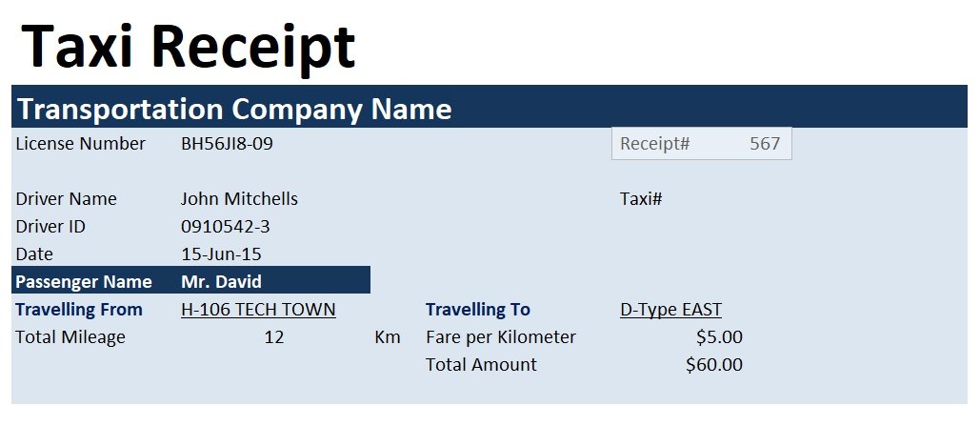Click the Driver ID value 0910542-3
The height and width of the screenshot is (426, 980).
[x=226, y=227]
